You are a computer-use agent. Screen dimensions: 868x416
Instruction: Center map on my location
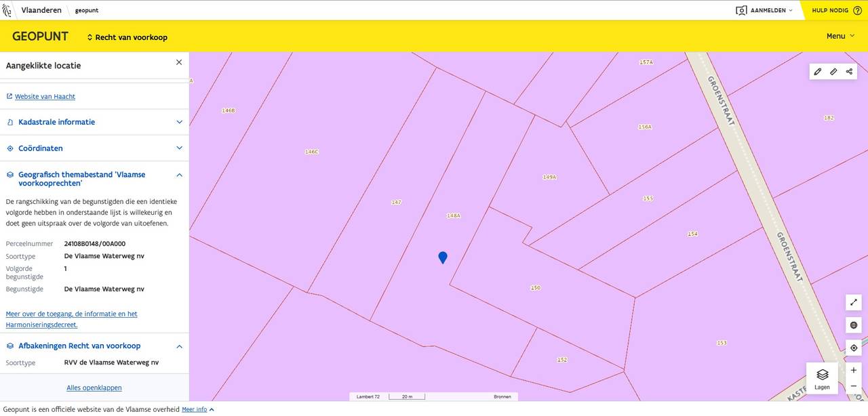point(853,348)
